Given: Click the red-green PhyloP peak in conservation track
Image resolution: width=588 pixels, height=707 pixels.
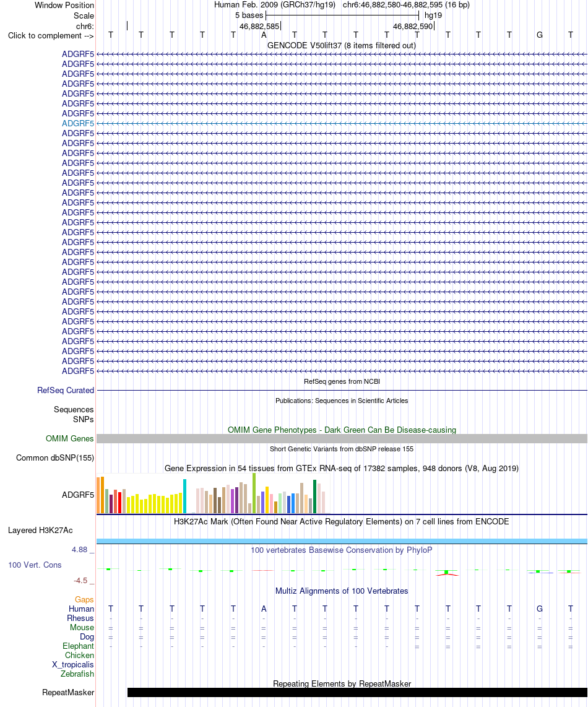Looking at the screenshot, I should 447,573.
